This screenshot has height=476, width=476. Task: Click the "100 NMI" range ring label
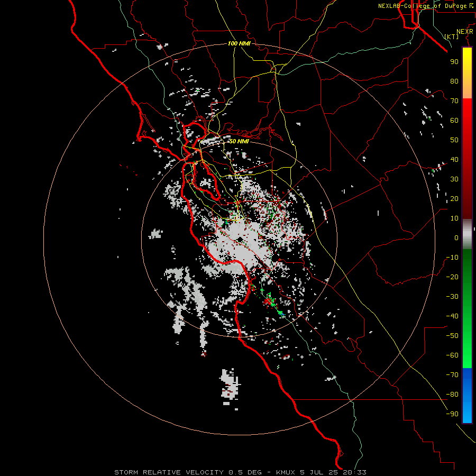coord(239,44)
